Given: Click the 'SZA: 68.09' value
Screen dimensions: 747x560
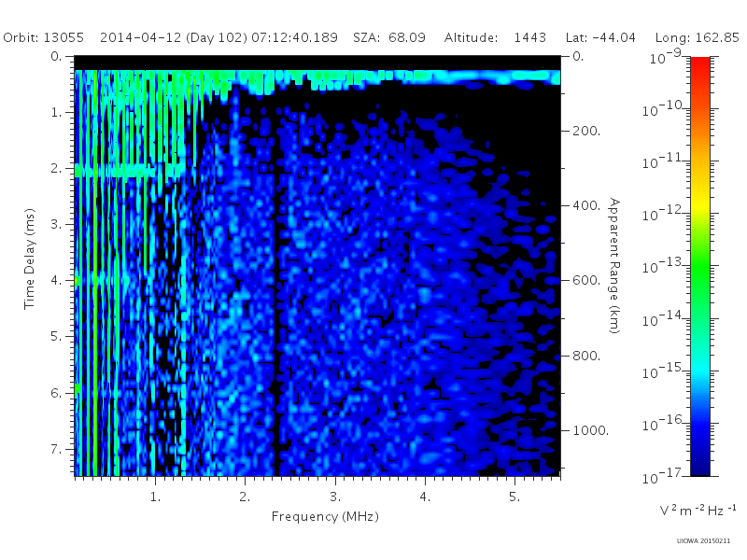Looking at the screenshot, I should [x=389, y=37].
